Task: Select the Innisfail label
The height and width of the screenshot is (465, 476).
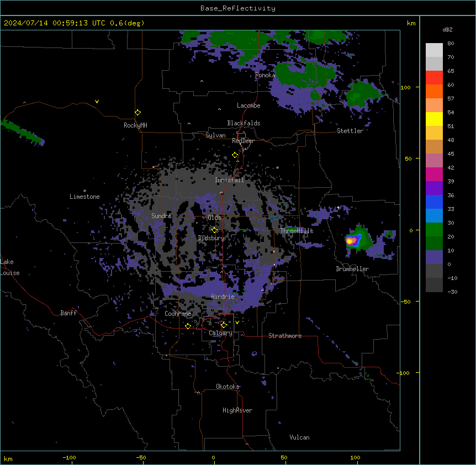Action: [229, 180]
